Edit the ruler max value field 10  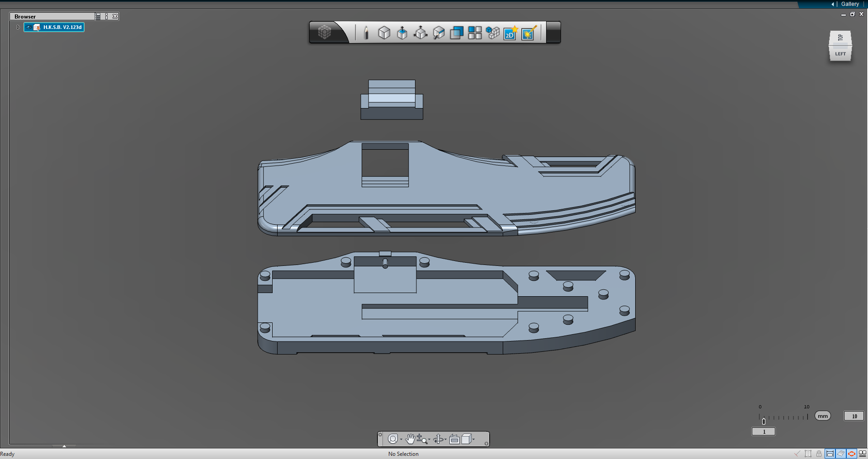point(854,416)
